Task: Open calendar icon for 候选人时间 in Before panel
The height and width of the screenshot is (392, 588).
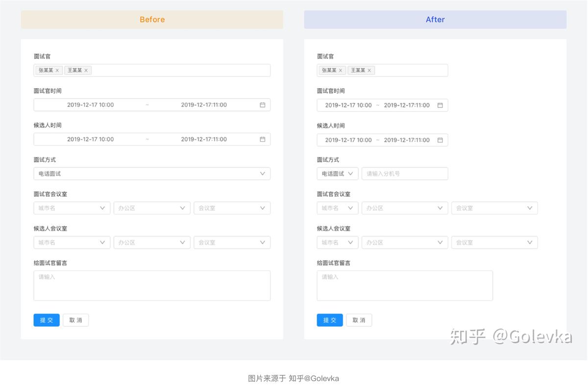Action: [263, 139]
